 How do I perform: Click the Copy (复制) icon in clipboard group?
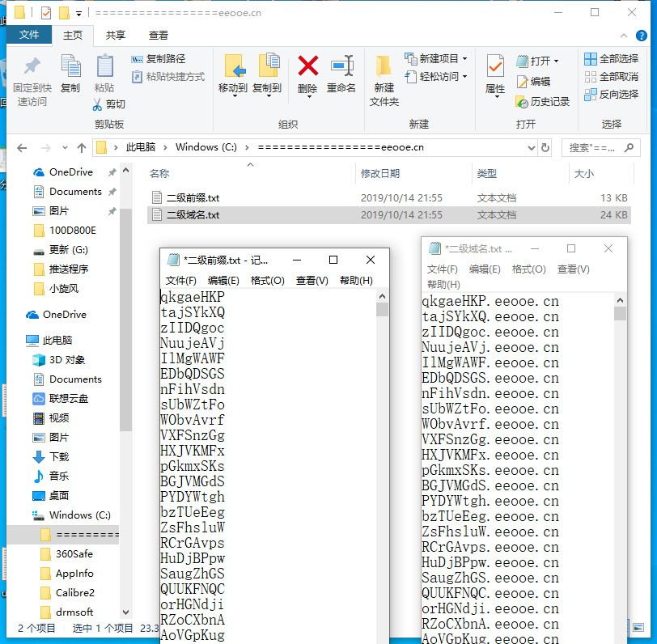[70, 66]
